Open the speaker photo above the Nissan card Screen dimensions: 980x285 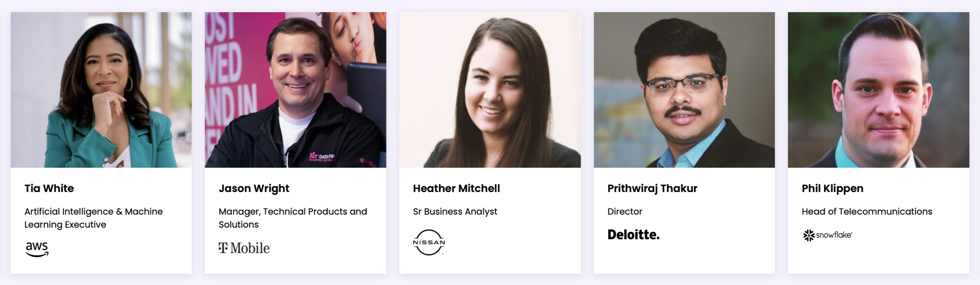490,90
